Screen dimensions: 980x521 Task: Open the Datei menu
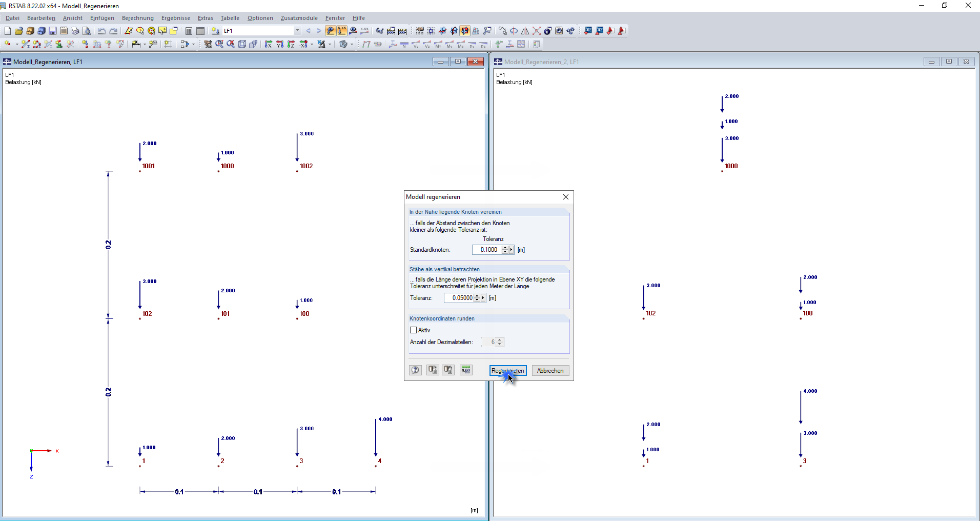pos(12,18)
